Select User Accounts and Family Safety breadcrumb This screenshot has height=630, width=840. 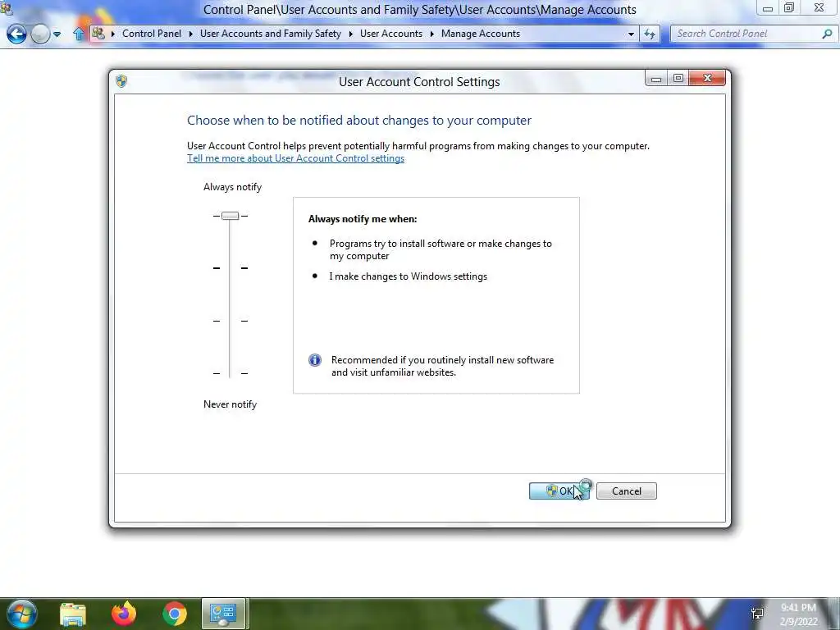click(271, 33)
